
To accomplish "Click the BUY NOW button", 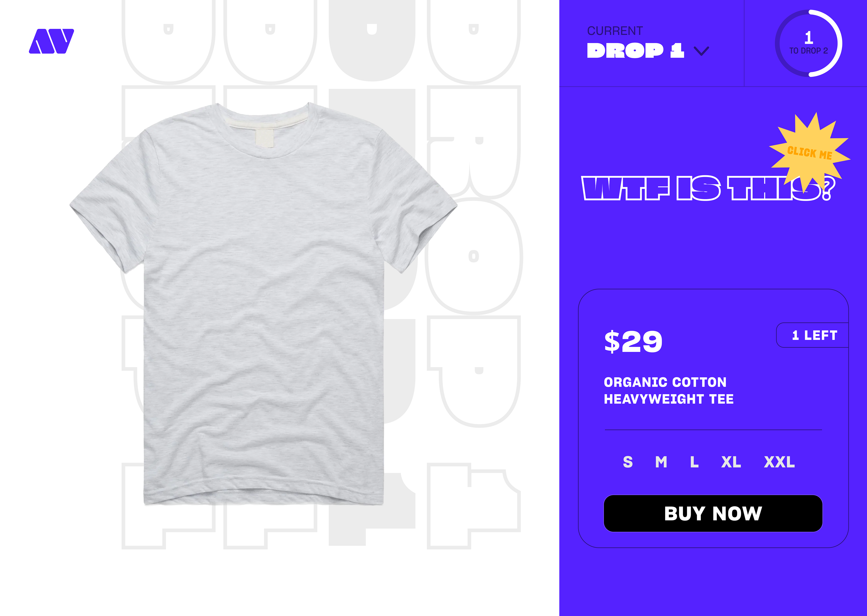I will (713, 513).
